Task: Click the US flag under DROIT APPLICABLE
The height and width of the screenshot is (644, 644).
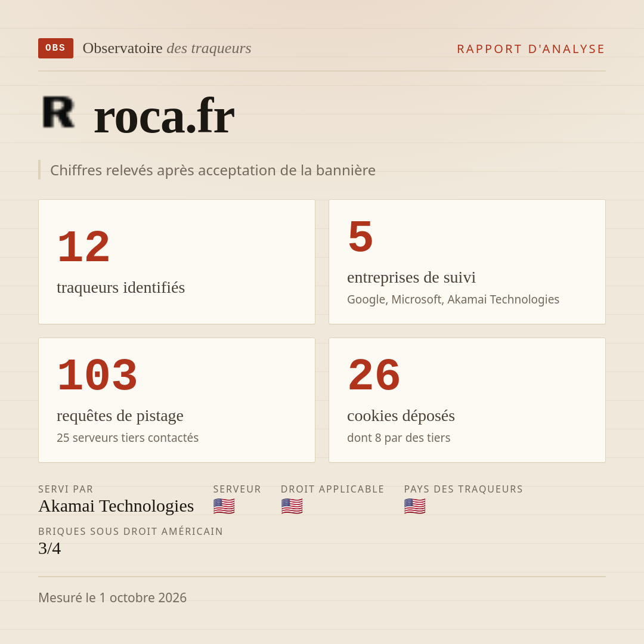Action: [292, 506]
